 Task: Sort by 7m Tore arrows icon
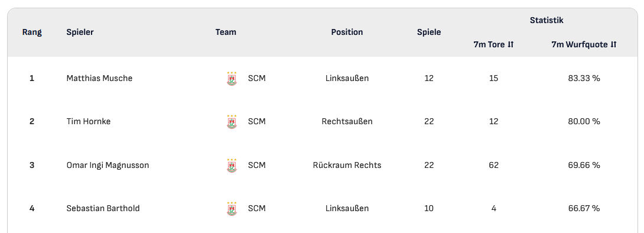coord(510,45)
